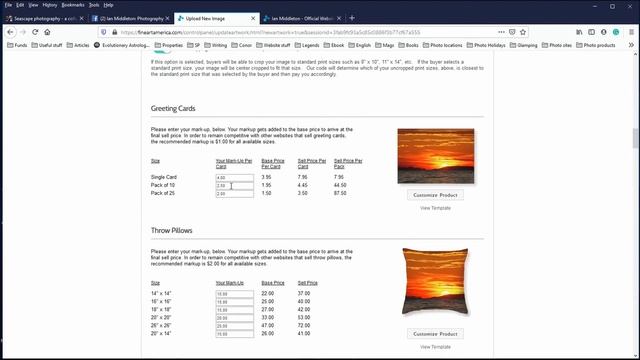Click Customize Product under the throw pillow

(435, 334)
